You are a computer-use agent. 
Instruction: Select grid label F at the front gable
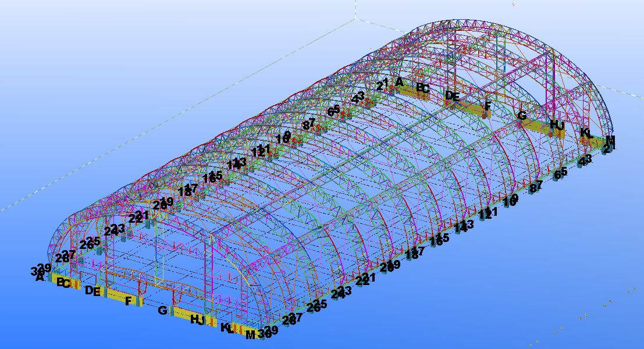click(129, 301)
